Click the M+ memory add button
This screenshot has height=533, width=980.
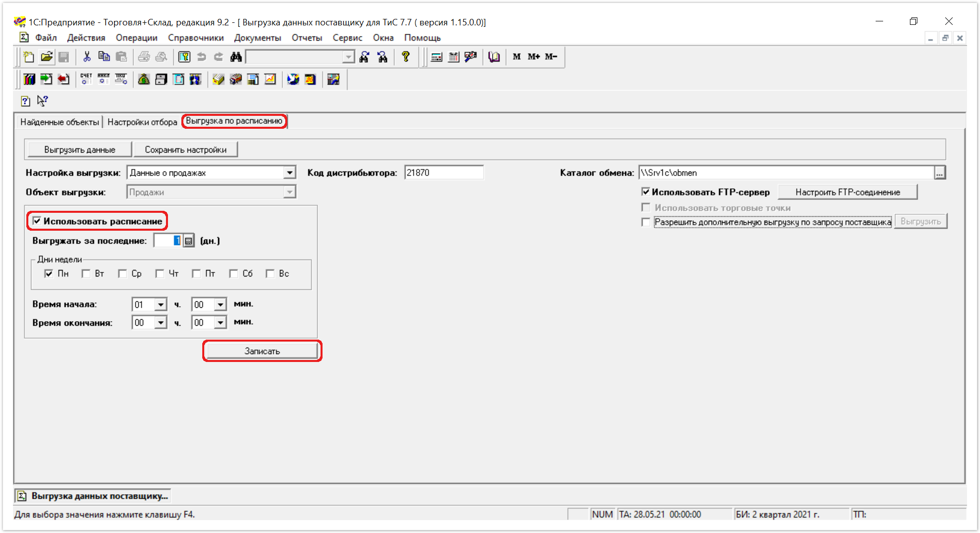[x=534, y=57]
